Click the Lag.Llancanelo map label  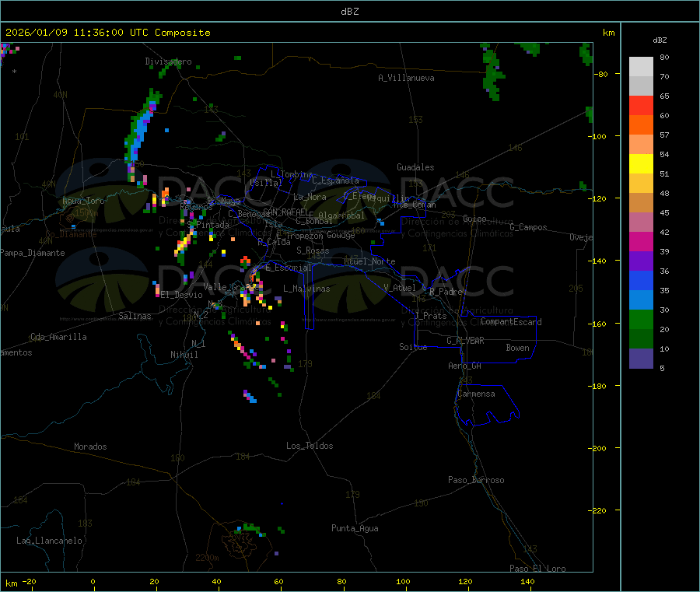click(49, 541)
